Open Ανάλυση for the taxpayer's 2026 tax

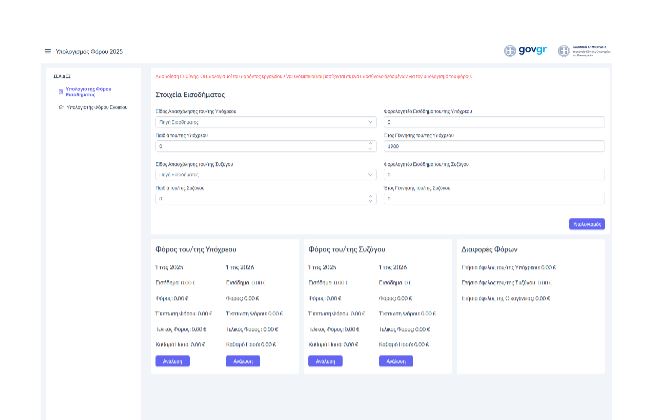point(241,361)
